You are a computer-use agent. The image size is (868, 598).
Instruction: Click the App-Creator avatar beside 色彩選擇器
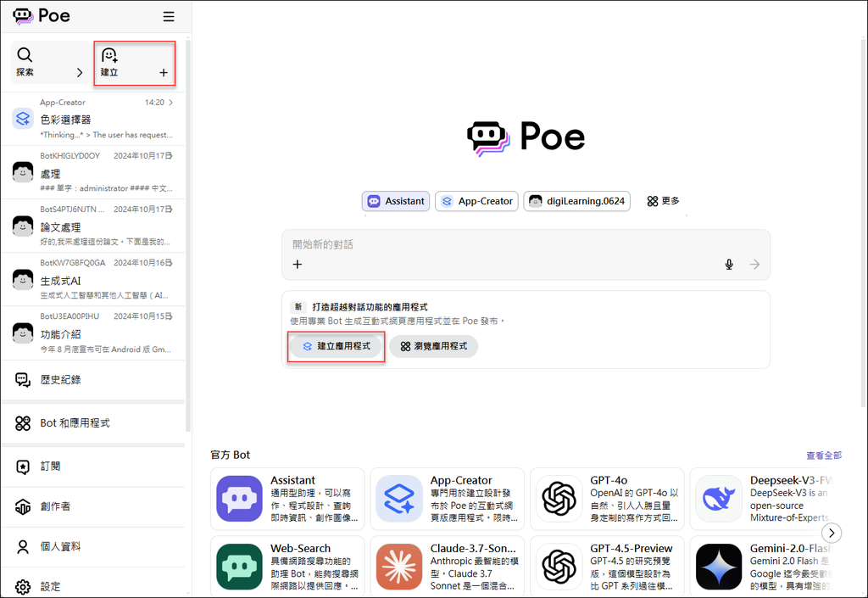tap(23, 119)
